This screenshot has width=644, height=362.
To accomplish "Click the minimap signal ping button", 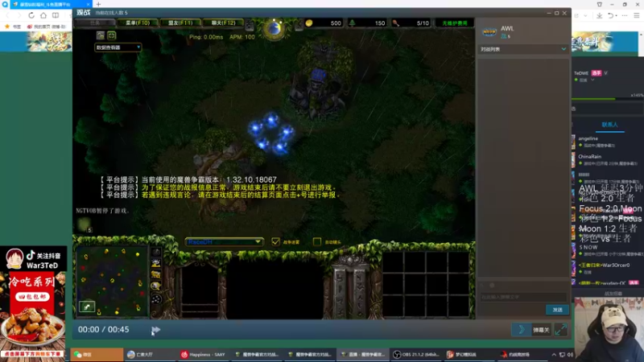I will [x=156, y=252].
